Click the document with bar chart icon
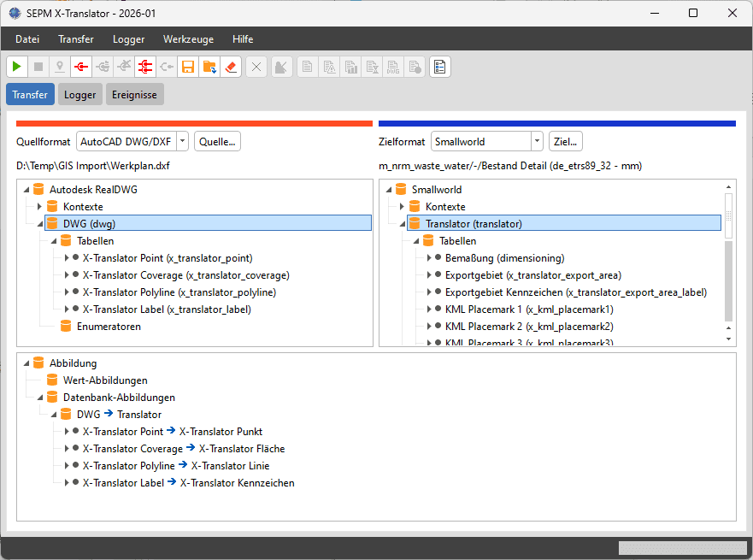This screenshot has height=560, width=753. [x=350, y=67]
